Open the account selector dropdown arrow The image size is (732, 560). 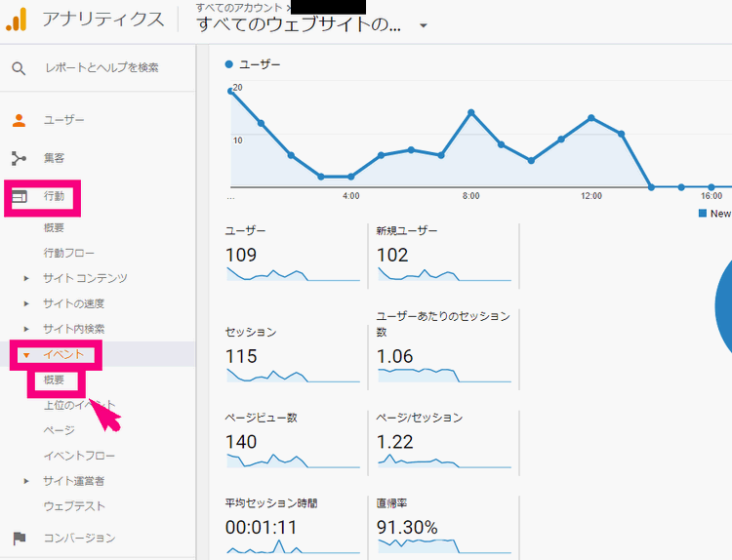click(424, 25)
